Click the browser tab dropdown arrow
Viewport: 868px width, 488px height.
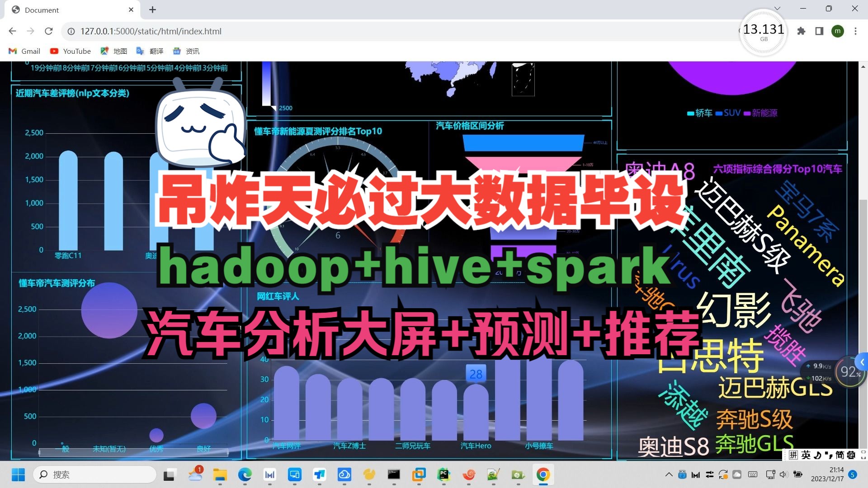(777, 9)
